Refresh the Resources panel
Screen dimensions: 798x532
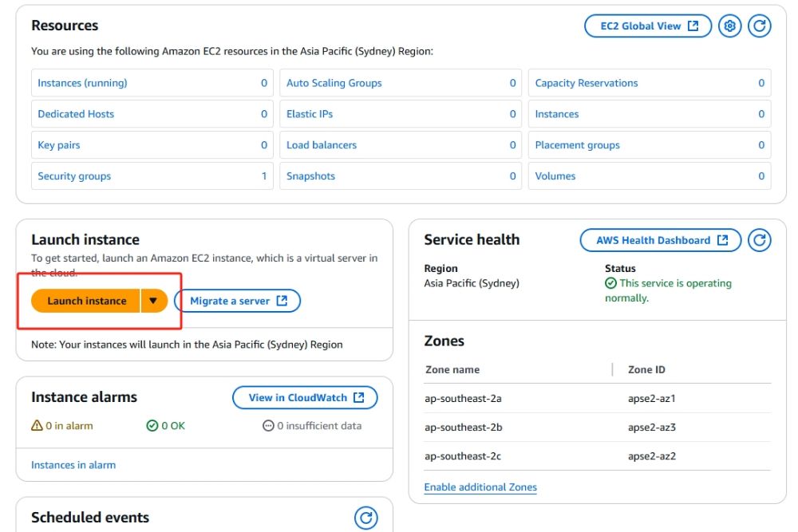click(x=760, y=26)
